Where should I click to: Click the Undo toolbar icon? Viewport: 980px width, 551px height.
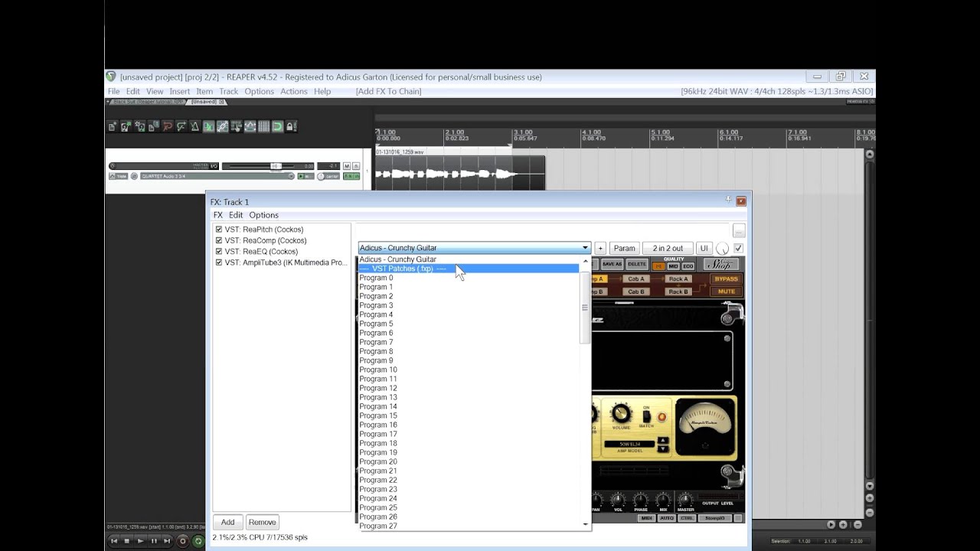pyautogui.click(x=167, y=126)
